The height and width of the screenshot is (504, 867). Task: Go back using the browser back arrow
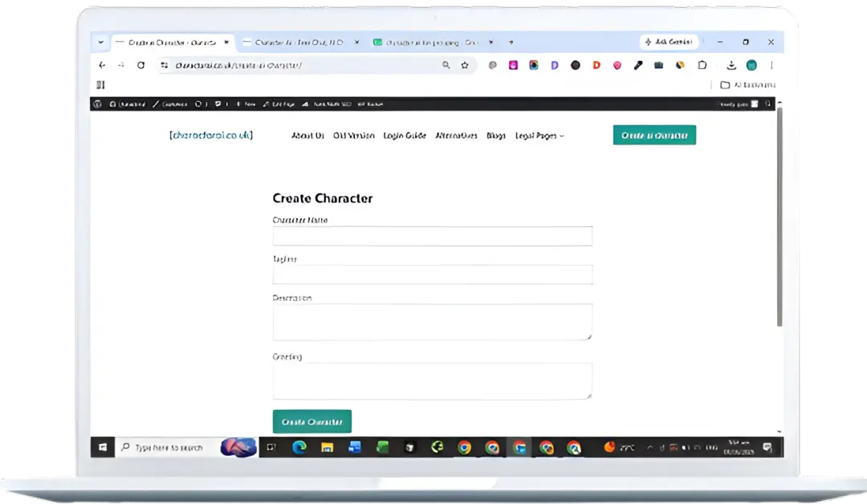(102, 65)
